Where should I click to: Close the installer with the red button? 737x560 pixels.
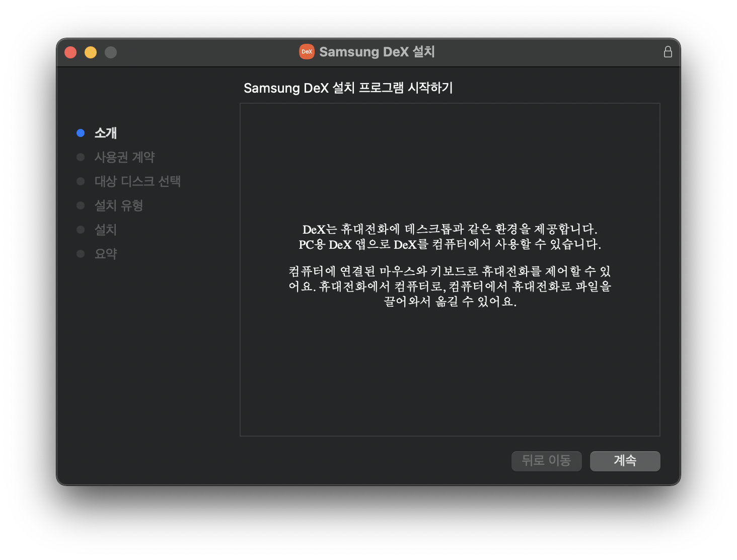click(70, 52)
